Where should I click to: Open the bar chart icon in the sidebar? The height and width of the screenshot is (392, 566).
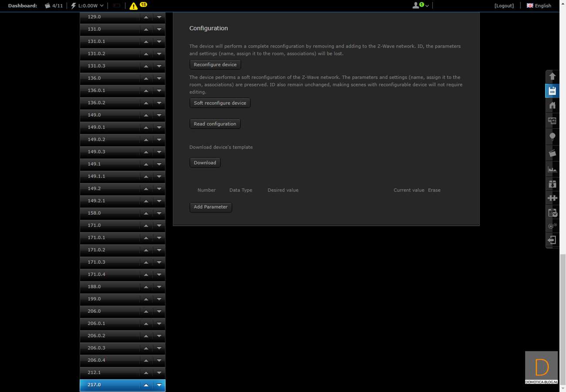click(552, 169)
